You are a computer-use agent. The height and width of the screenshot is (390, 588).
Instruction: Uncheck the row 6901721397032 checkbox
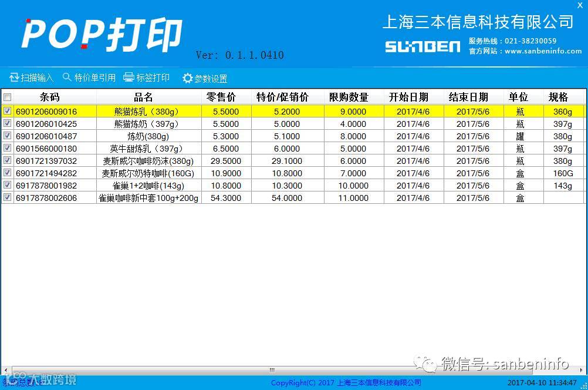pos(7,160)
